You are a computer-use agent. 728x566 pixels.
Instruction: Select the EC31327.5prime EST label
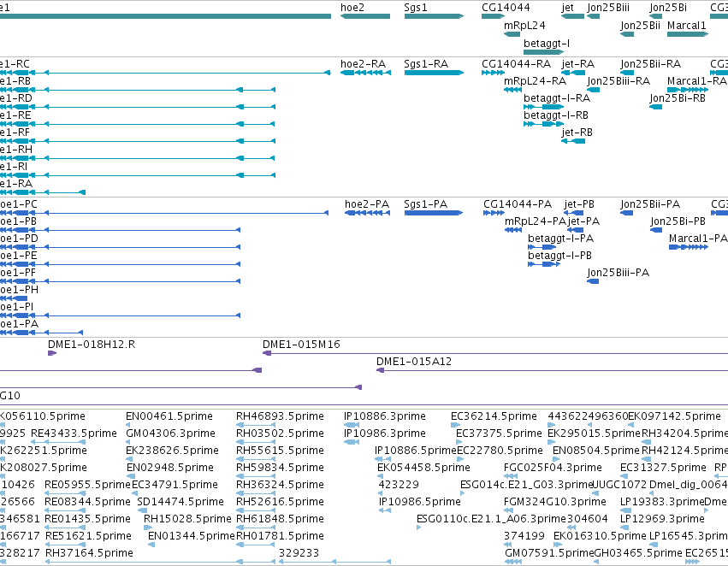(664, 468)
